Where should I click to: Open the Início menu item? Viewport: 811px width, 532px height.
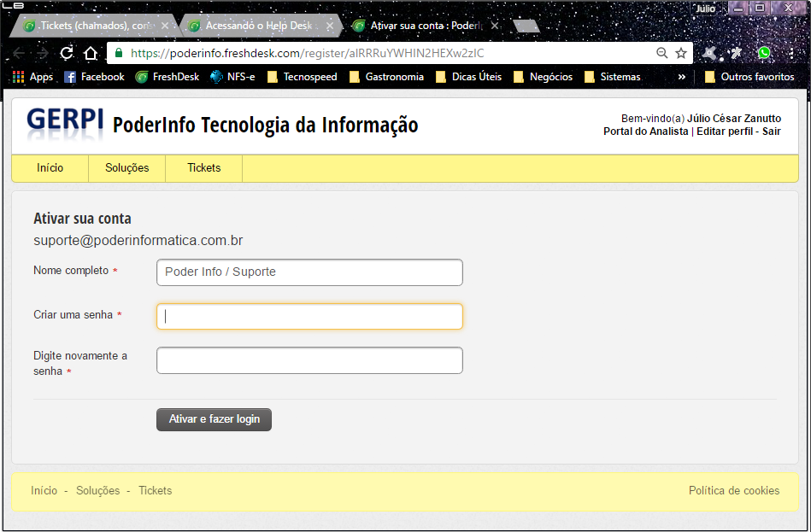tap(50, 168)
